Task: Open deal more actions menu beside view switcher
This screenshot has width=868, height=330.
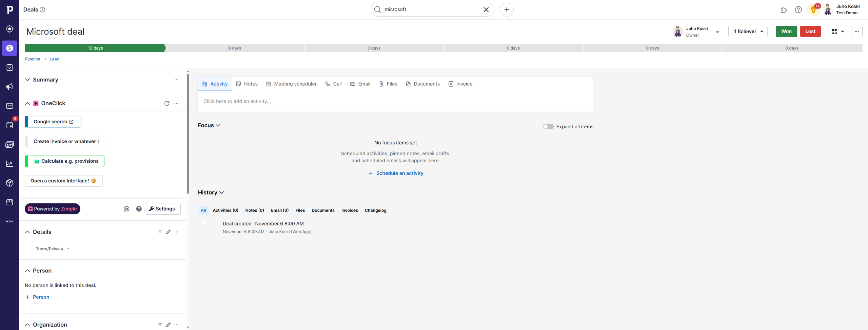Action: coord(856,31)
